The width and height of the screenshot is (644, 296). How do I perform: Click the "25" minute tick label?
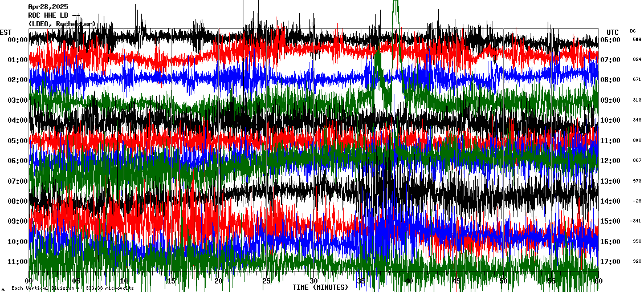[266, 281]
